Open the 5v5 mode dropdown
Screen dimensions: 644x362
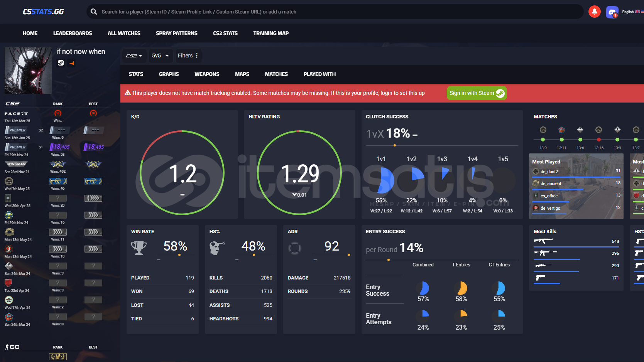161,56
